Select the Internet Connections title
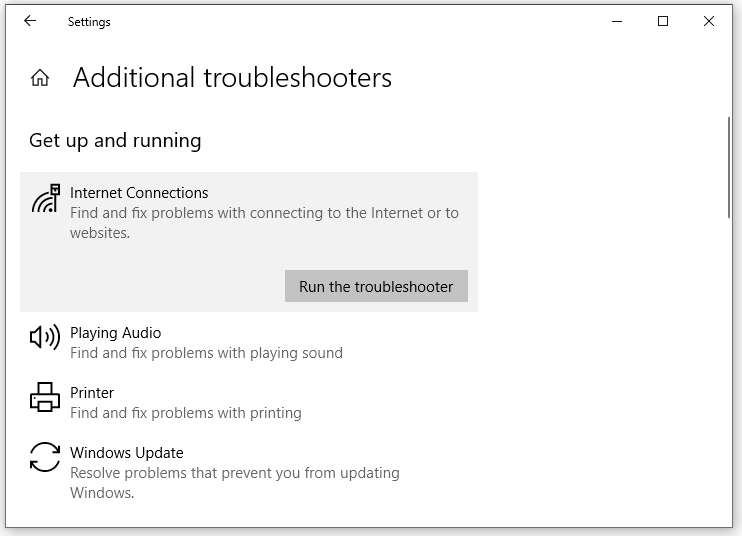The height and width of the screenshot is (536, 742). (139, 193)
